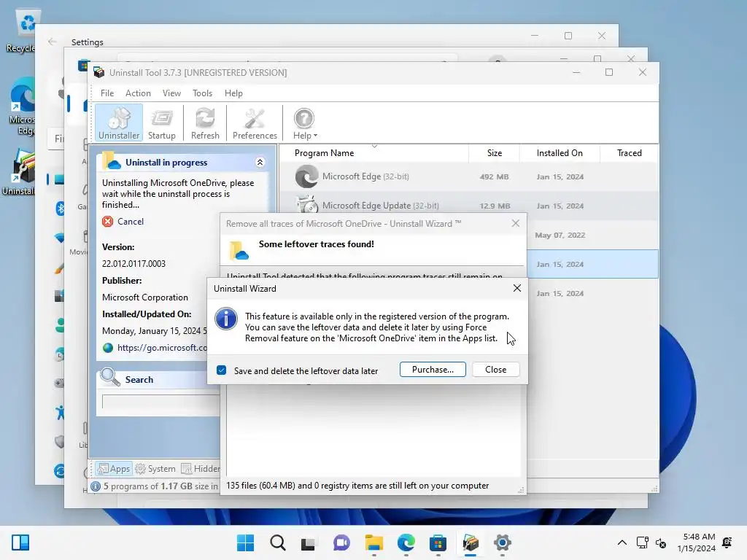
Task: Switch to the System tab
Action: 155,469
